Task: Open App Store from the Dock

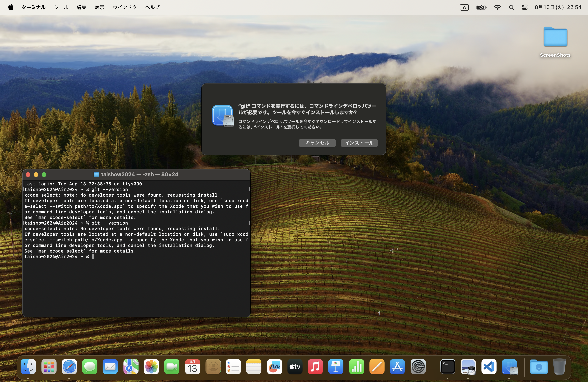Action: (x=397, y=367)
